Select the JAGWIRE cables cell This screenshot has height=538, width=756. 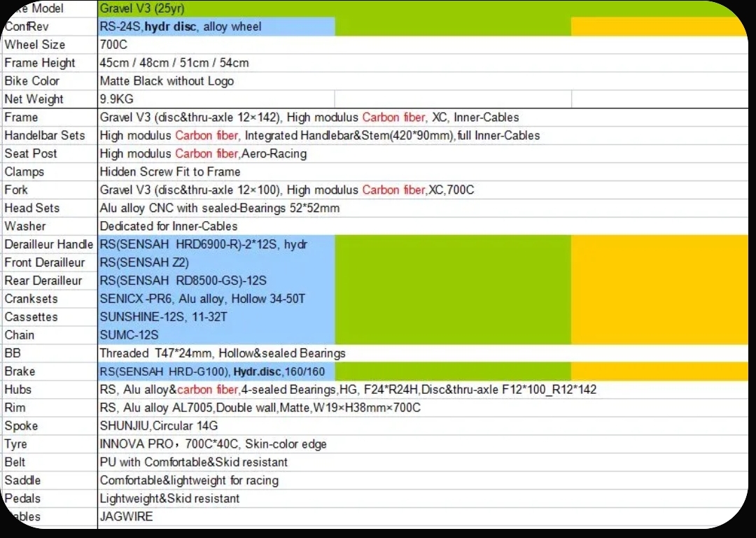click(126, 517)
